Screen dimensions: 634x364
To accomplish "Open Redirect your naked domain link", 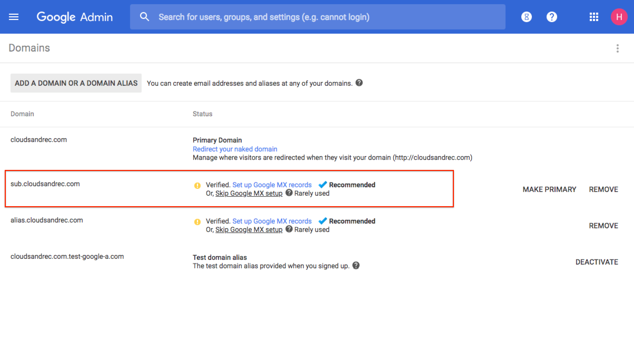I will [x=235, y=149].
